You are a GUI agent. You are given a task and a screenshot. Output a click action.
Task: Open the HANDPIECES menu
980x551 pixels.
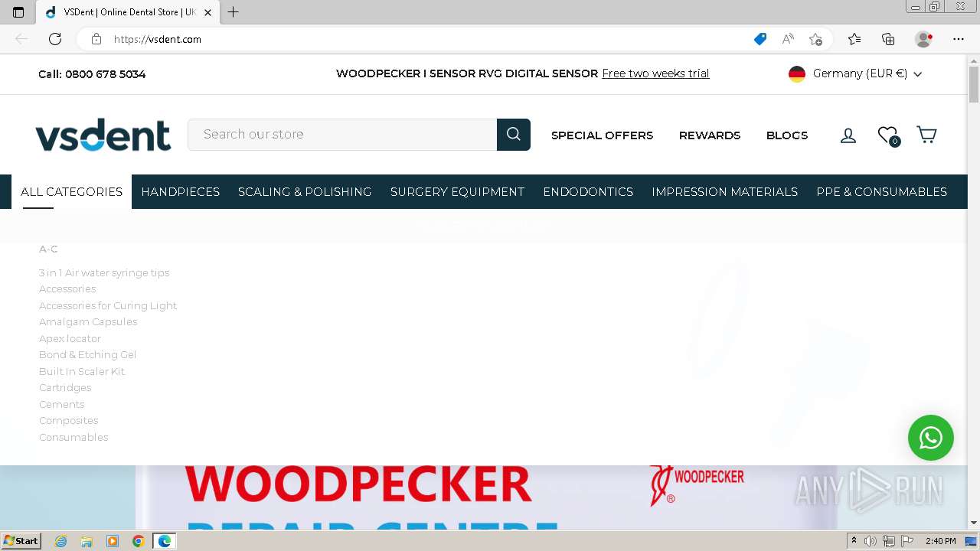pyautogui.click(x=181, y=192)
